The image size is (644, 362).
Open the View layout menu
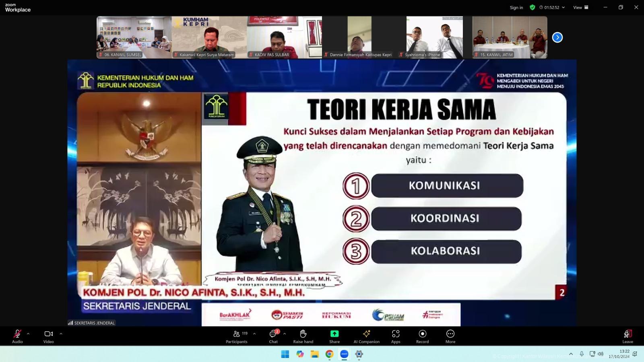pos(580,7)
